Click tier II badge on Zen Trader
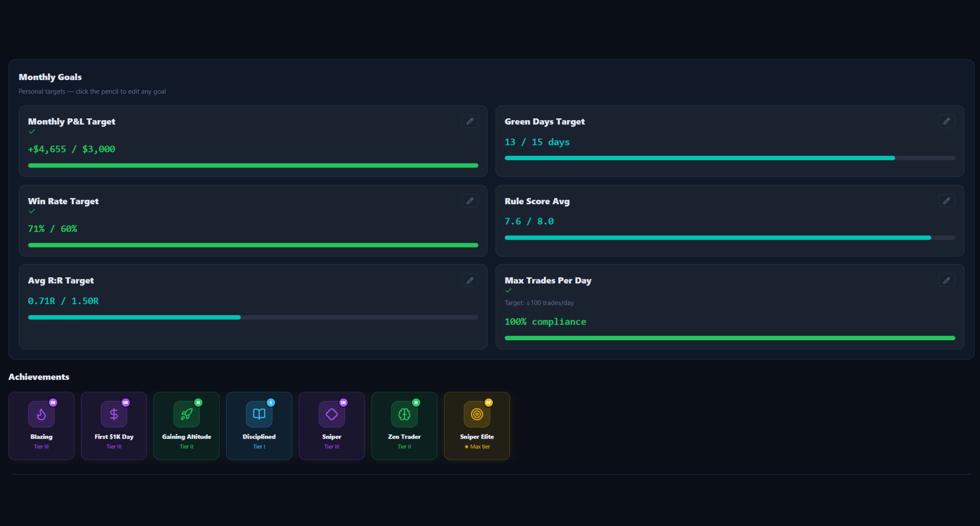 click(416, 403)
